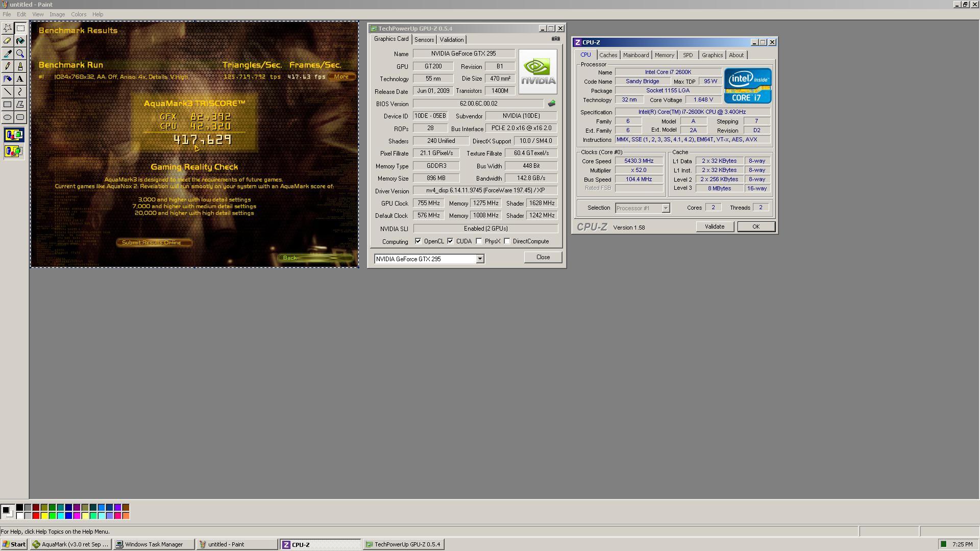Click Submit Results Online in AquaMark
The height and width of the screenshot is (551, 980).
pos(154,243)
